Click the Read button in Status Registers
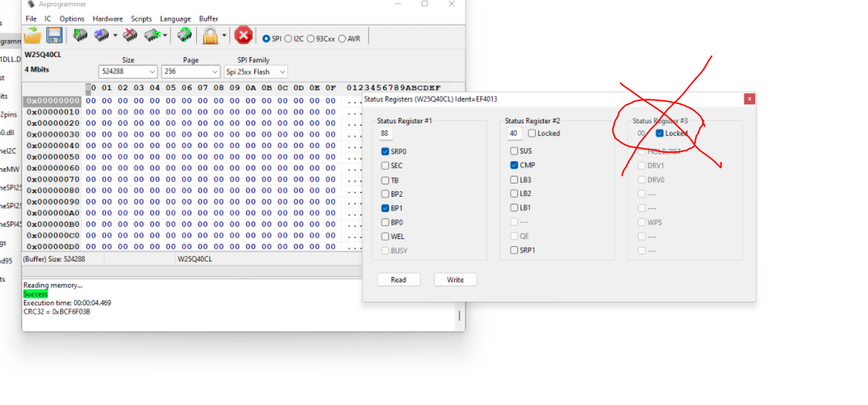This screenshot has width=868, height=405. click(x=398, y=280)
